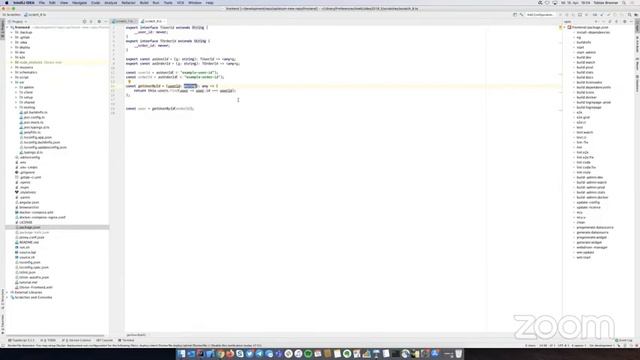Select the build:watch npm script

click(x=585, y=62)
